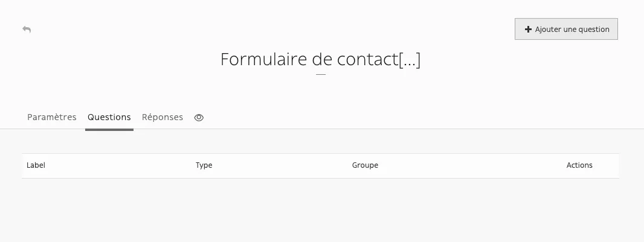644x242 pixels.
Task: Click blank header space between Groupe and Actions
Action: (472, 166)
